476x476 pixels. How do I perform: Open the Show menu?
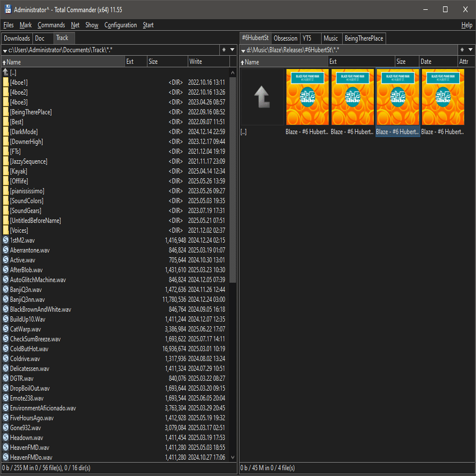(92, 25)
